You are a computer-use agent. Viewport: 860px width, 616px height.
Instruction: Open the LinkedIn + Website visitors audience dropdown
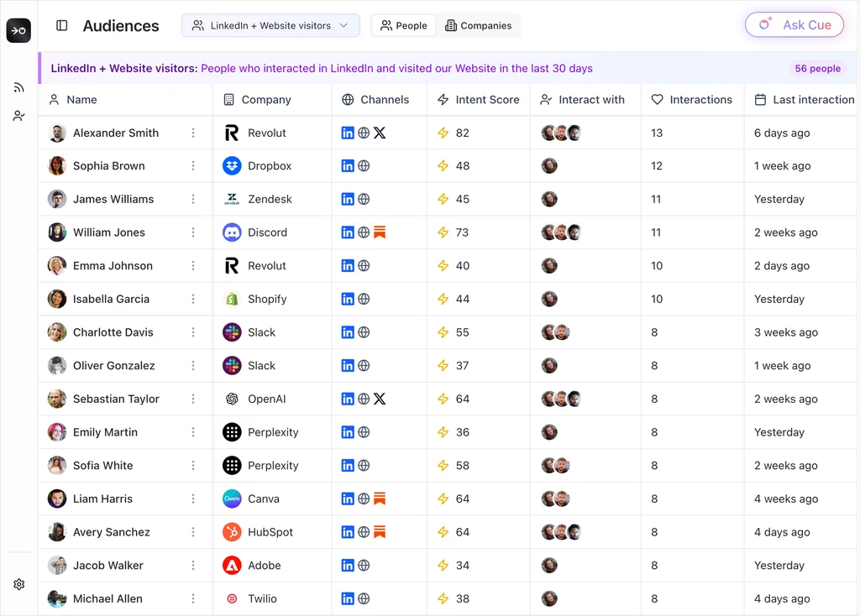[270, 25]
